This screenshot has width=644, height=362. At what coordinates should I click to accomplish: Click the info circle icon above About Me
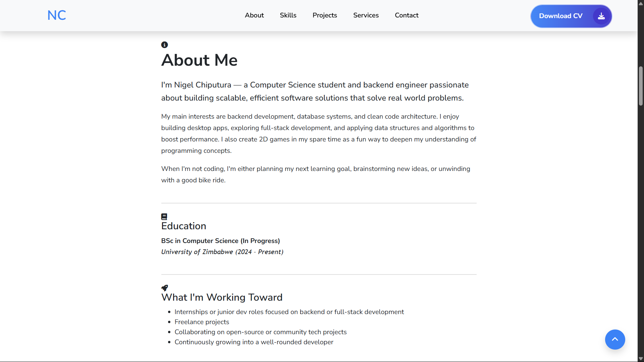coord(164,45)
